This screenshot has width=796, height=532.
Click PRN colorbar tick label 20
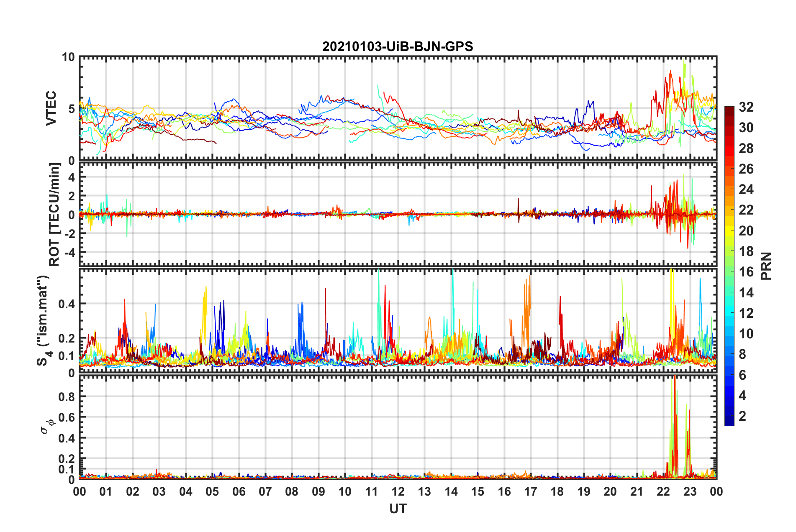pyautogui.click(x=746, y=231)
